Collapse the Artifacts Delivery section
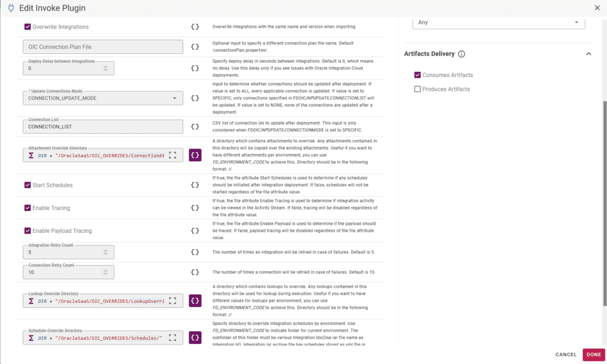Screen dimensions: 607x364 click(589, 54)
